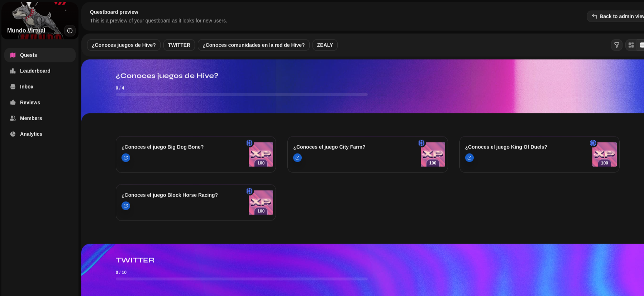This screenshot has height=296, width=644.
Task: Click the external link icon on Block Horse Racing quest
Action: (x=126, y=206)
